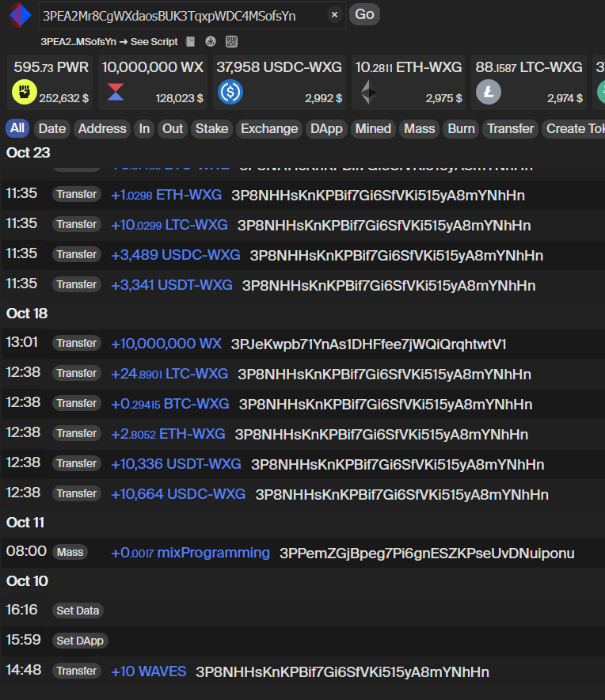Open the +10,336 USDT-WXG token link

176,464
